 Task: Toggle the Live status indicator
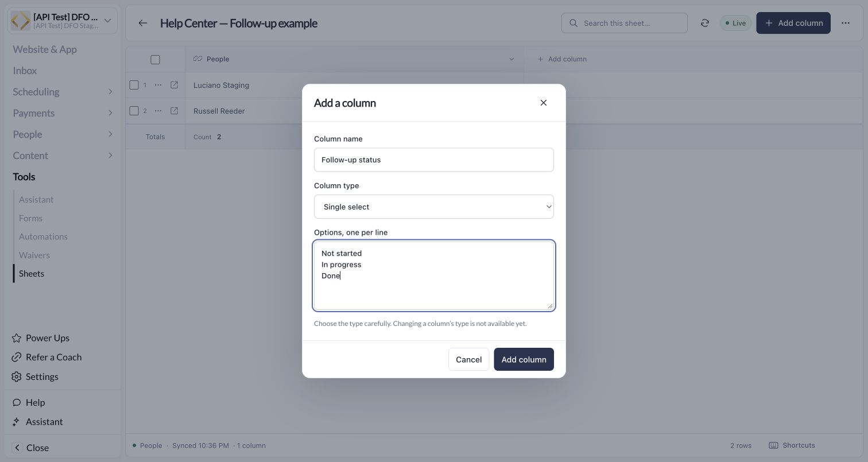pyautogui.click(x=735, y=23)
